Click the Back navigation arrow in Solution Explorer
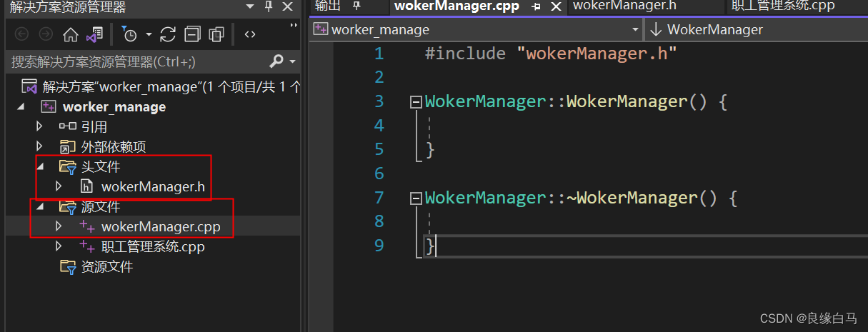868x332 pixels. coord(22,34)
